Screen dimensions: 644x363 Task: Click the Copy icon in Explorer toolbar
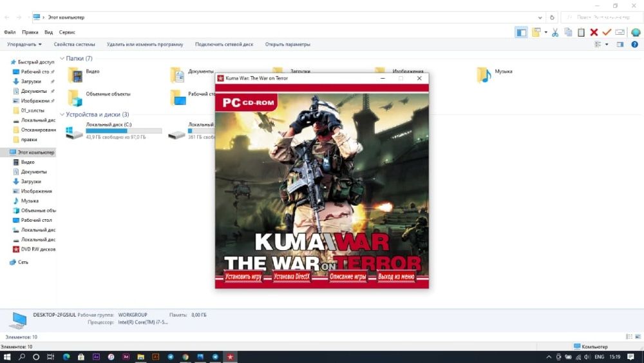click(x=568, y=32)
